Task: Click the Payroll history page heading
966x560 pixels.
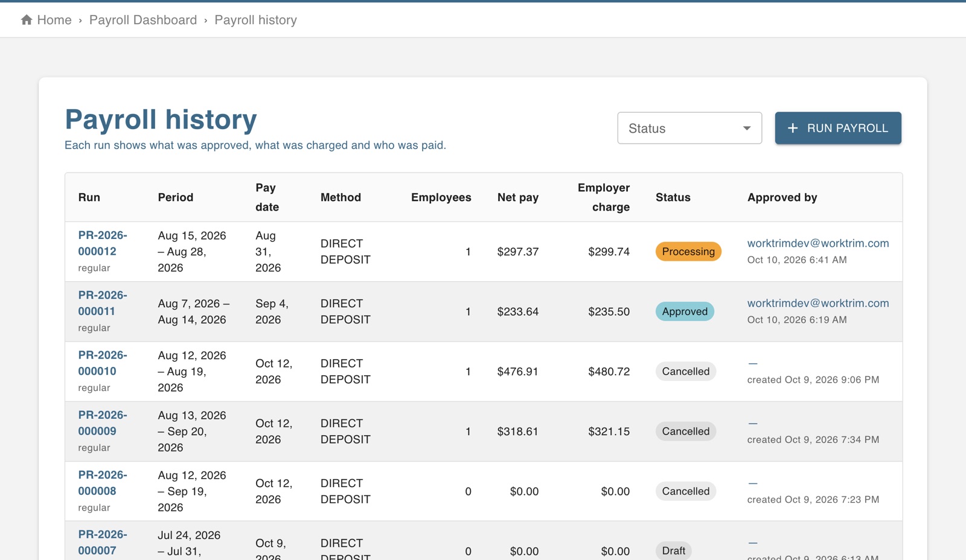Action: 161,119
